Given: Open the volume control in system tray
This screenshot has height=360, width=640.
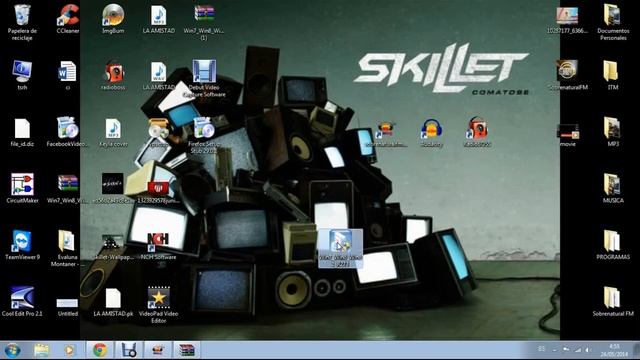Looking at the screenshot, I should coord(588,350).
